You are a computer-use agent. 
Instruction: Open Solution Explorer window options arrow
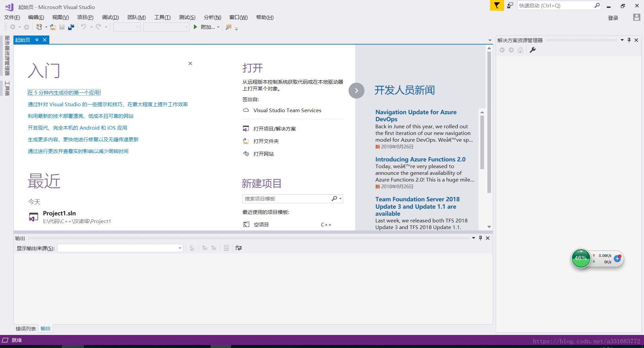[622, 40]
